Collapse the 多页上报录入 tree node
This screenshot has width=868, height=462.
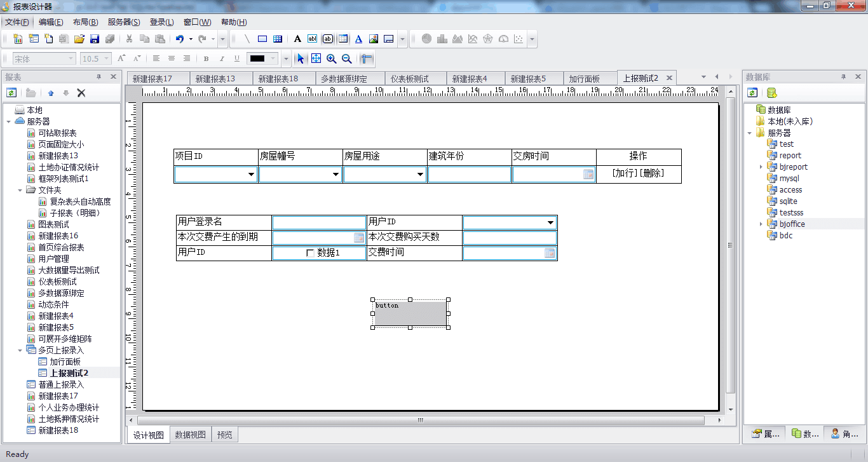tap(20, 350)
